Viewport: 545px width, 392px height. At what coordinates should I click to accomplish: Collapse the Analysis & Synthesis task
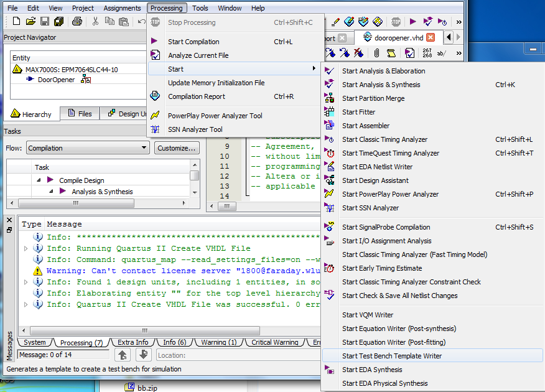(51, 191)
